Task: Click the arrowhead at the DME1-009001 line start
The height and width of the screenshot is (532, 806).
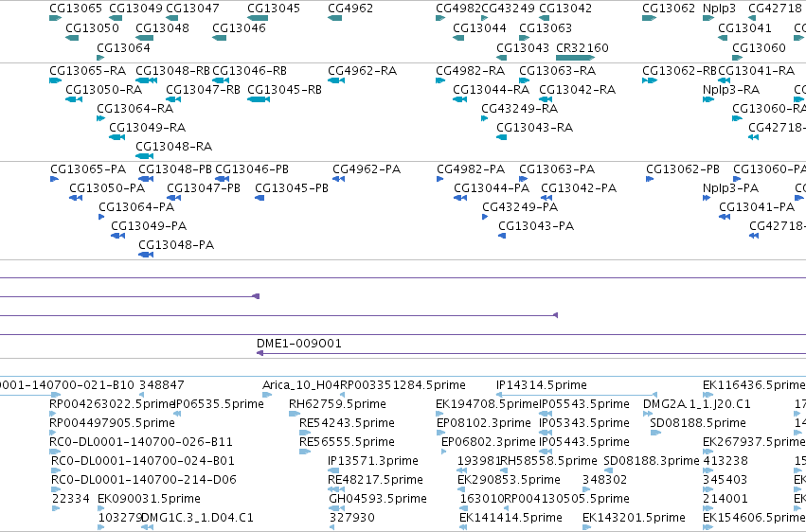Action: point(260,353)
